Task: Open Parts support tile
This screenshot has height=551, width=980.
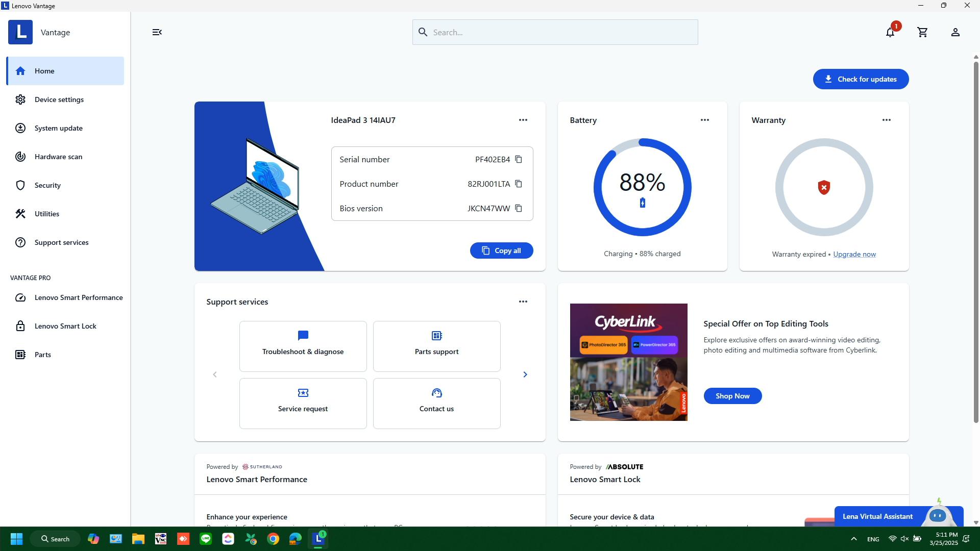Action: point(436,346)
